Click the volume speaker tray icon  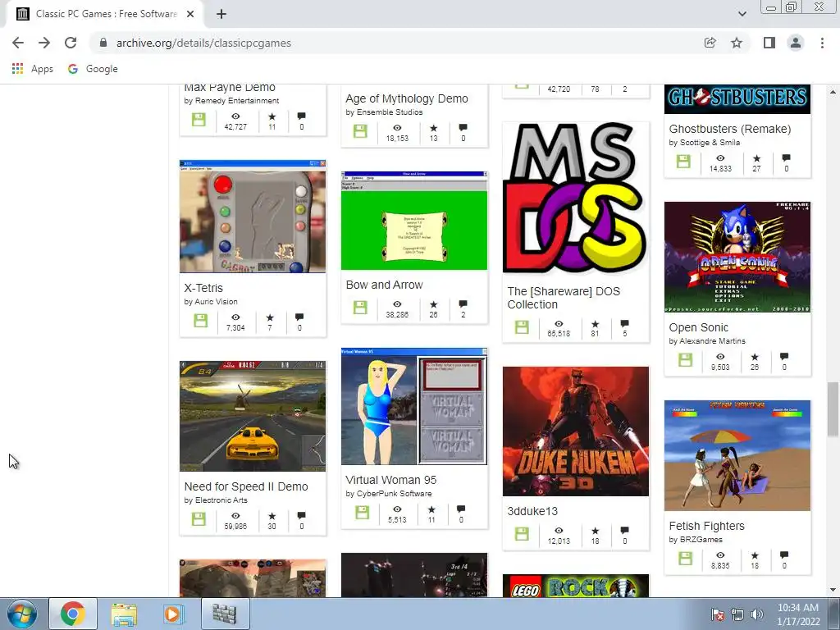pos(757,614)
